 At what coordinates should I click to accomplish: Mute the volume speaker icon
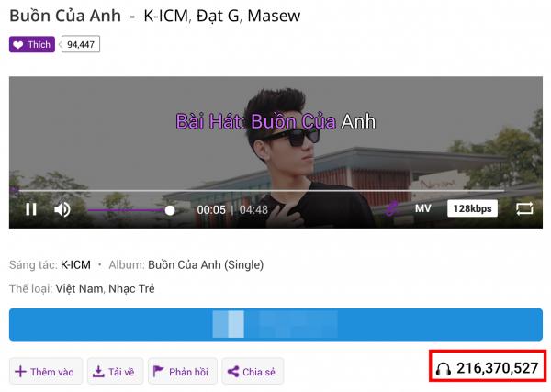click(x=62, y=209)
